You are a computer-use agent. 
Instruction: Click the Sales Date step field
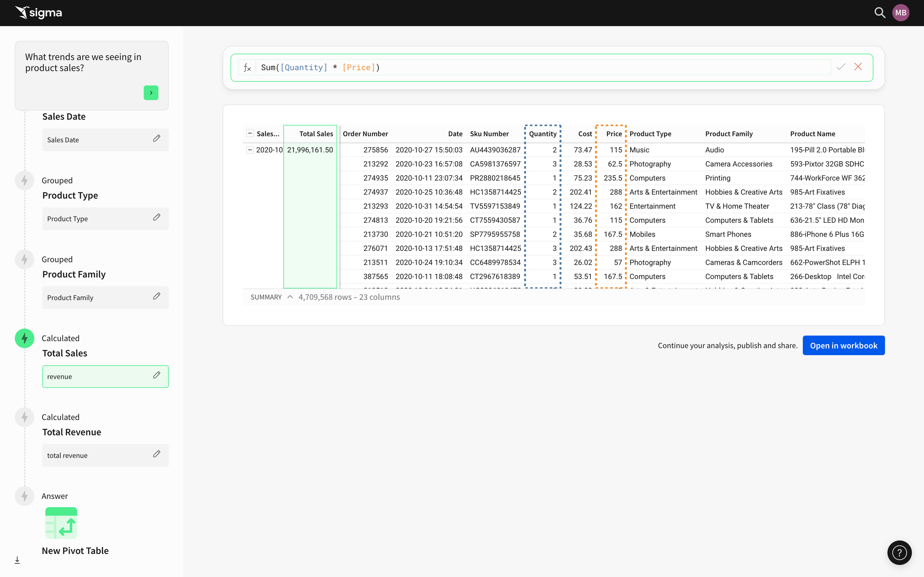(x=106, y=140)
